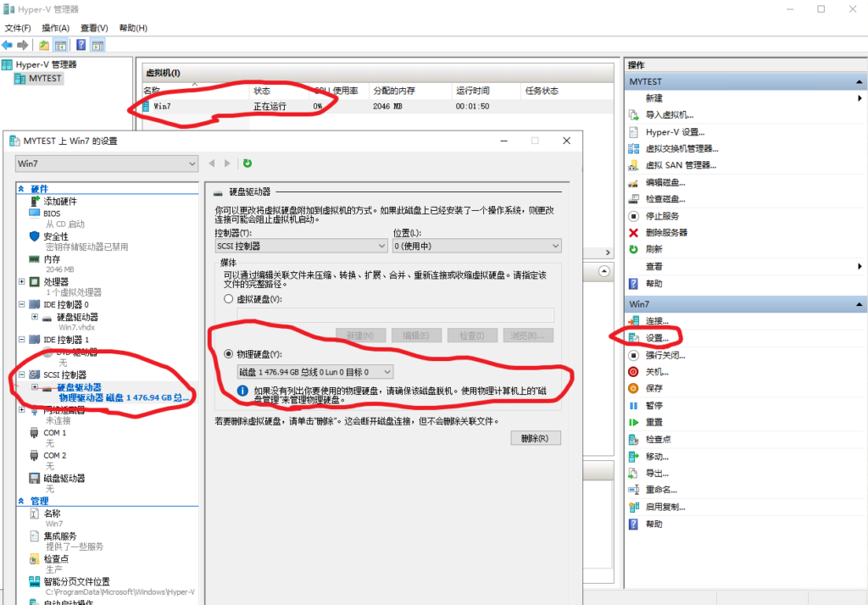Open the Virtual Switch Manager (虚拟交换机管理器)
868x605 pixels.
pyautogui.click(x=682, y=149)
